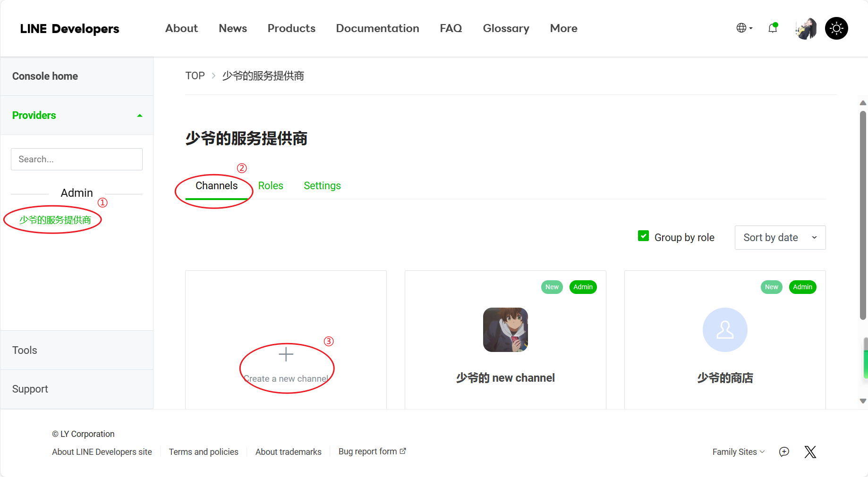Click Admin badge on 少爷的 new channel

(x=583, y=287)
